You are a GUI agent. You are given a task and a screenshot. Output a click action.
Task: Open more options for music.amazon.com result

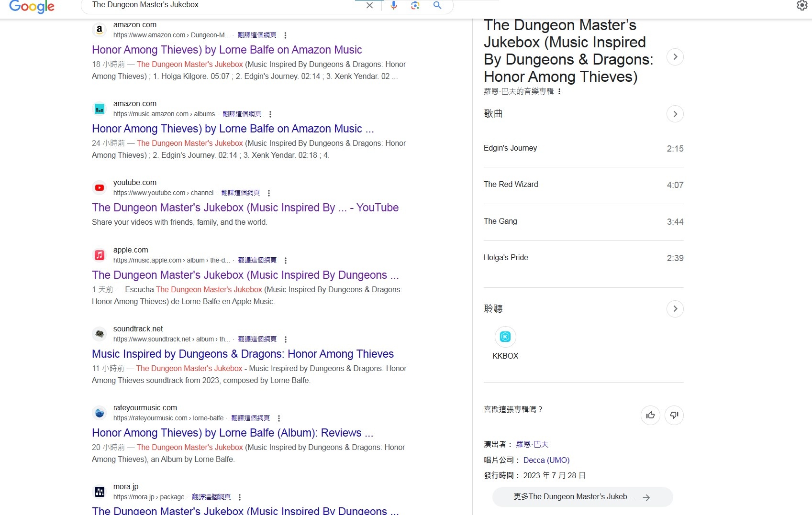coord(270,114)
